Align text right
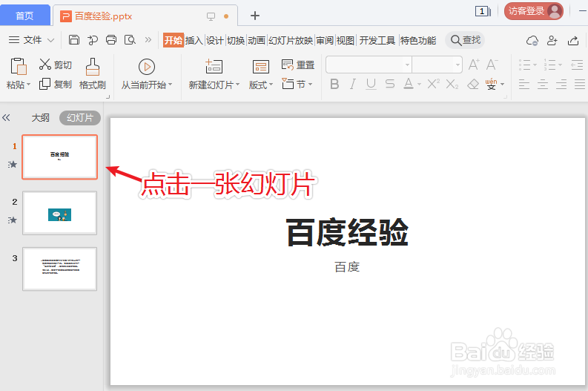The width and height of the screenshot is (588, 391). 561,84
